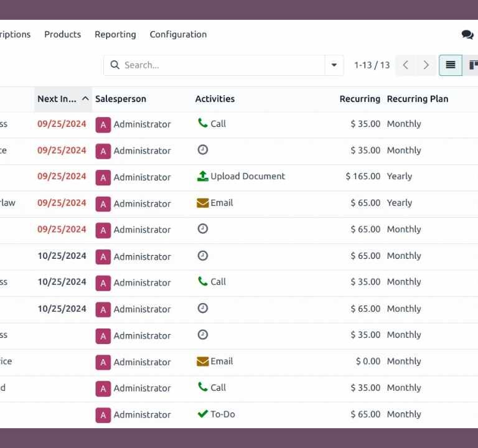
Task: Switch to kanban view
Action: [x=473, y=65]
